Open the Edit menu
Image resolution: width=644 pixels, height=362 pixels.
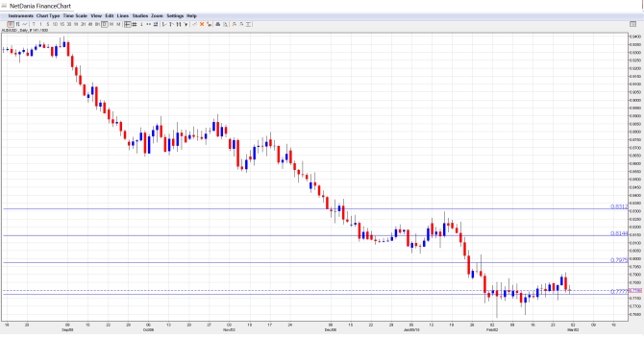[x=110, y=16]
